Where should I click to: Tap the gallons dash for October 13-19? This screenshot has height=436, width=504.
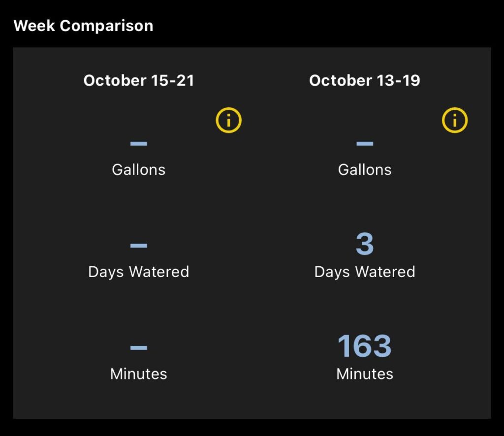[365, 144]
